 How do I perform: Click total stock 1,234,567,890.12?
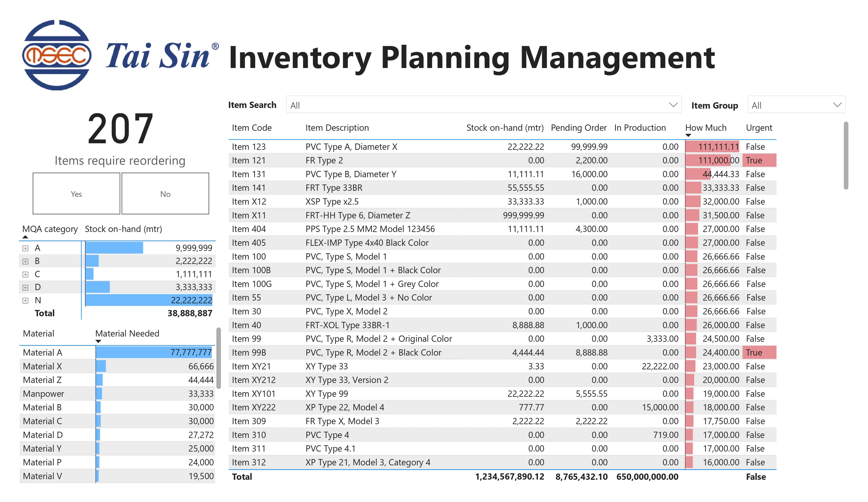click(x=510, y=477)
